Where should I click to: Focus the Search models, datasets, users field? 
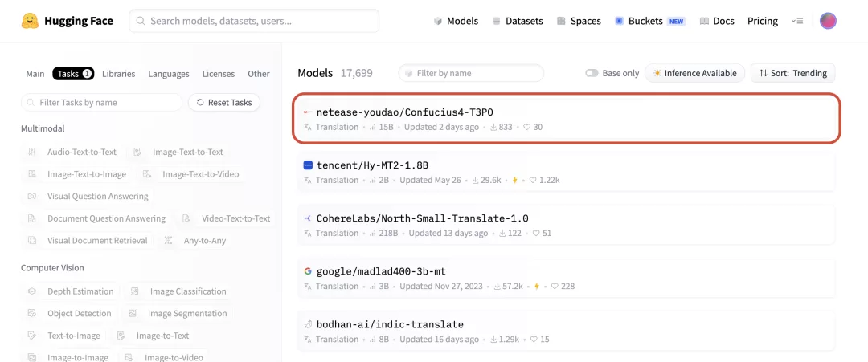click(x=254, y=21)
